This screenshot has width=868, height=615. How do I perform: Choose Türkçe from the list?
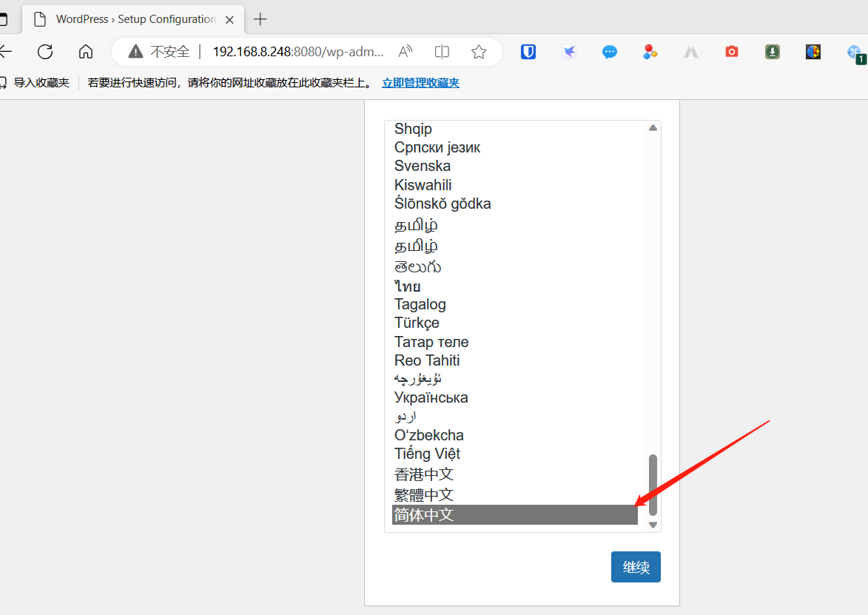515,323
